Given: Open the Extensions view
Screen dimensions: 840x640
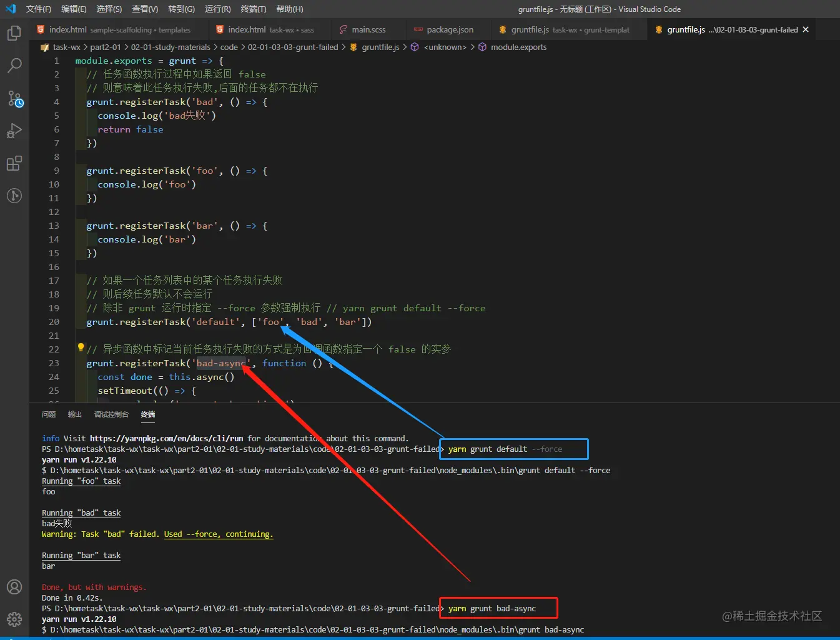Looking at the screenshot, I should click(14, 163).
